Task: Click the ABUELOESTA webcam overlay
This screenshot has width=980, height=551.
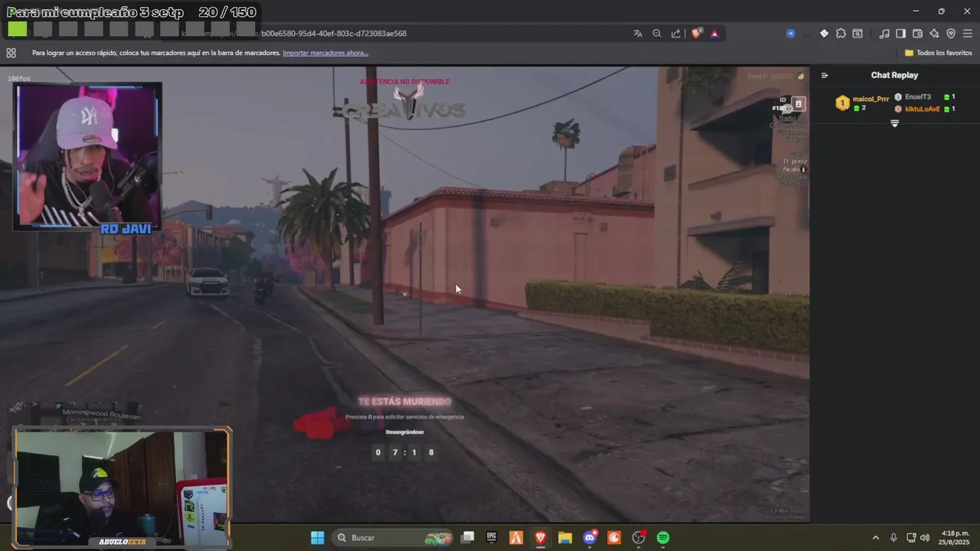Action: click(122, 487)
